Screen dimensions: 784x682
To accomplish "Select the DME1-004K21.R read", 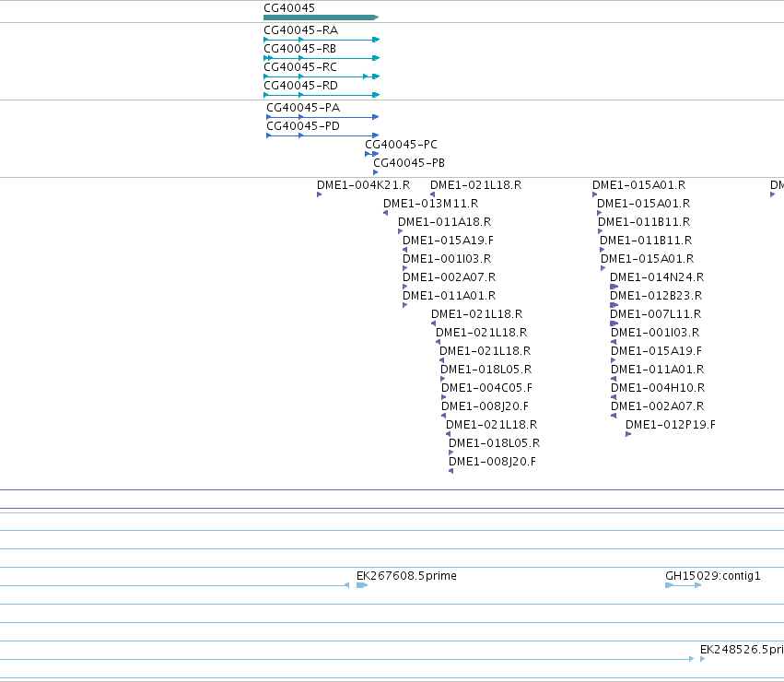I will pos(320,194).
